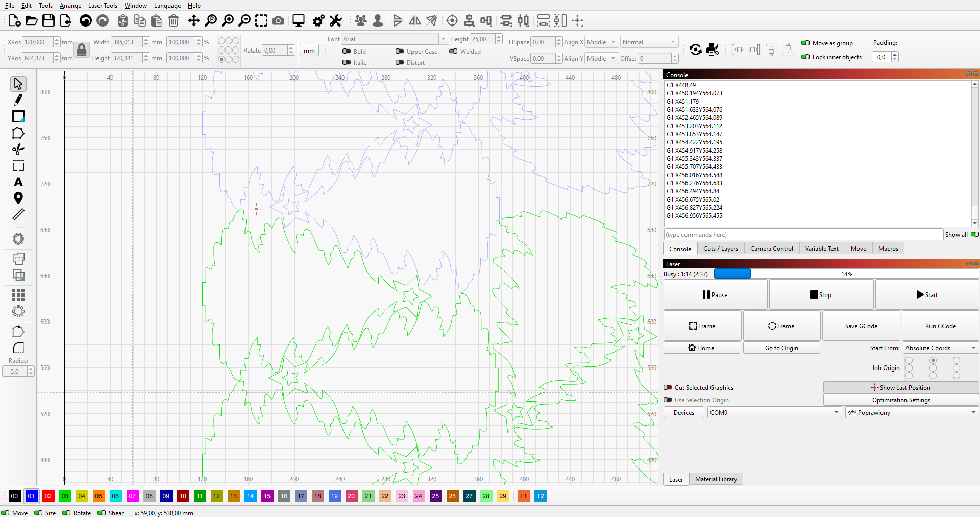
Task: Select the Edit Nodes tool in the left toolbar
Action: coord(18,133)
